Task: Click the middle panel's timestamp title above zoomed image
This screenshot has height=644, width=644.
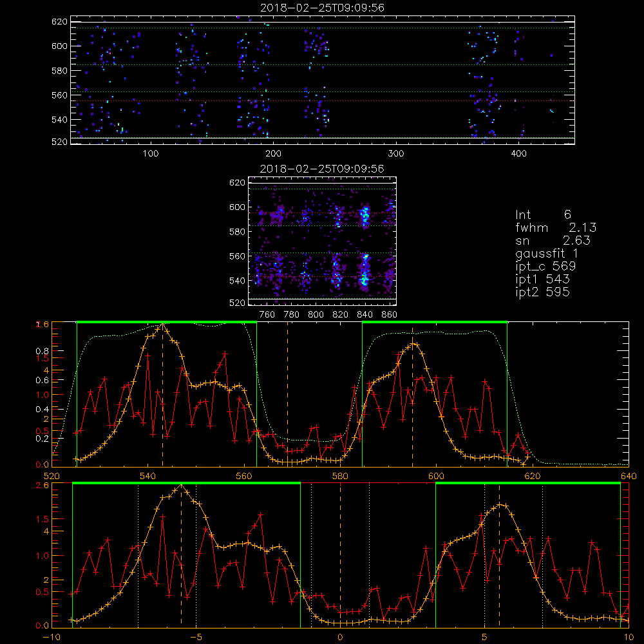Action: pyautogui.click(x=322, y=169)
